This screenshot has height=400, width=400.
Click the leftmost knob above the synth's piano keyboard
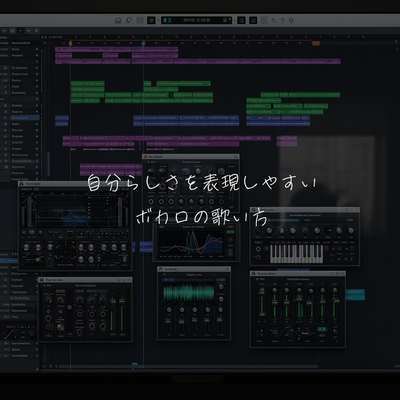pos(258,231)
